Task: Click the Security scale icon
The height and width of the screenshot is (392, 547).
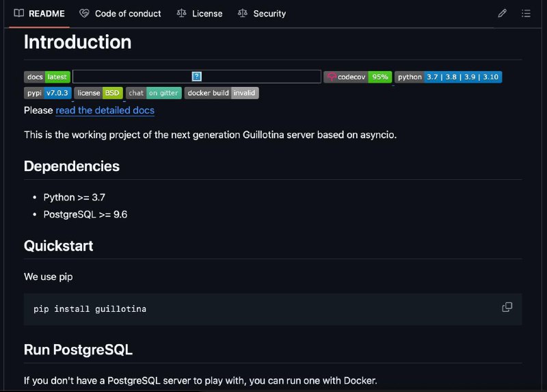Action: click(x=243, y=13)
